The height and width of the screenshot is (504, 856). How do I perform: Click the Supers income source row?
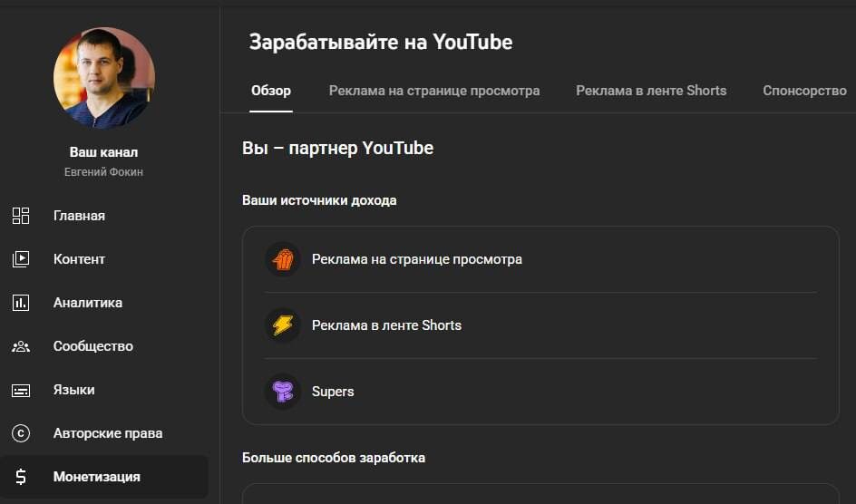click(540, 391)
